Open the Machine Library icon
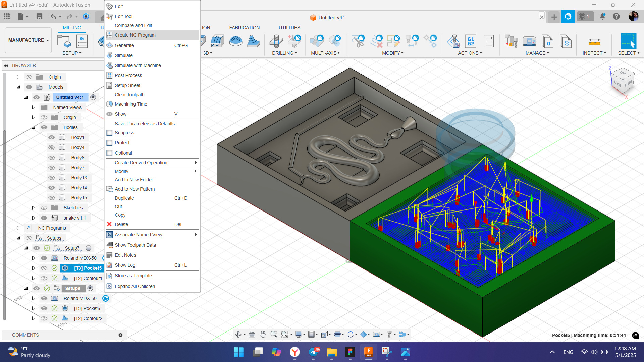The image size is (644, 362). [x=530, y=41]
